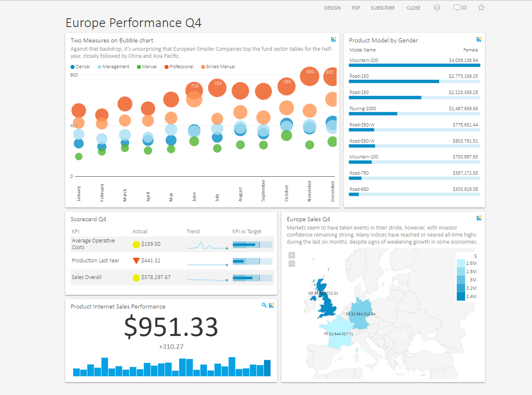Select Great Britain on the Europe Sales map

[328, 308]
